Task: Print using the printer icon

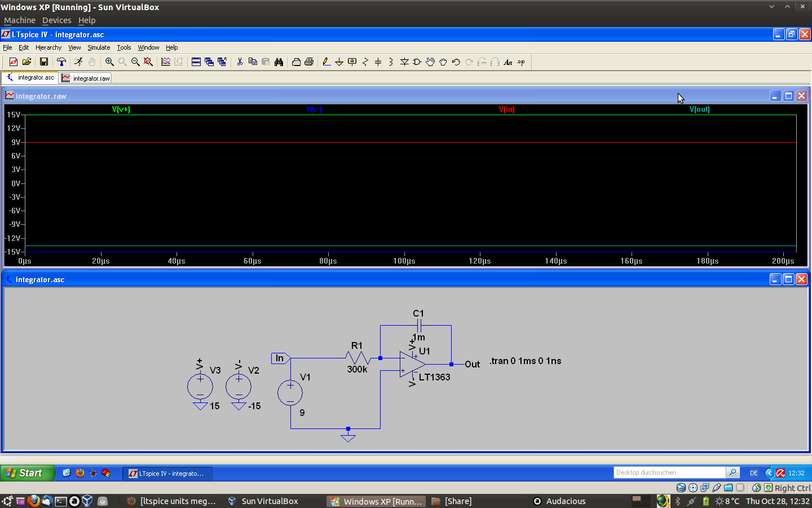Action: tap(309, 62)
